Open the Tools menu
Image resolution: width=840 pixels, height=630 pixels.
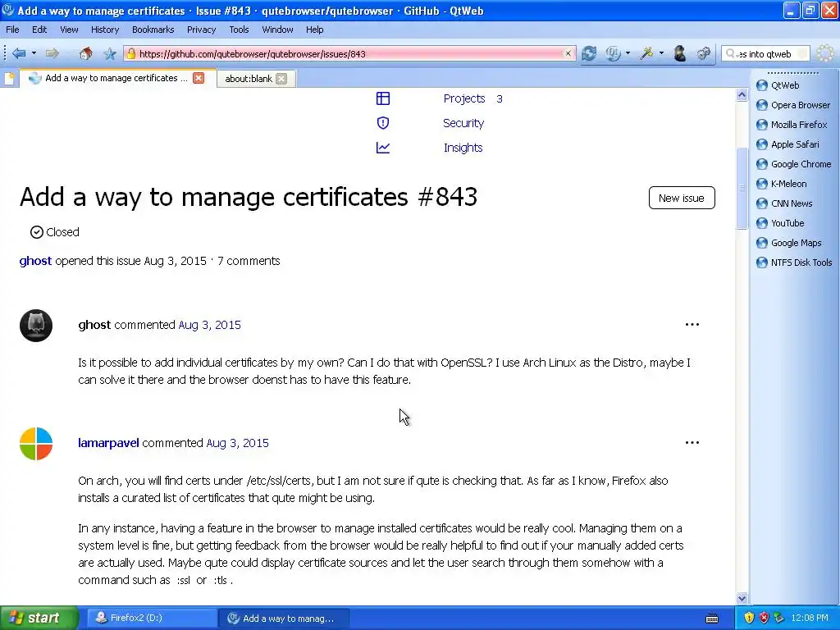[239, 30]
